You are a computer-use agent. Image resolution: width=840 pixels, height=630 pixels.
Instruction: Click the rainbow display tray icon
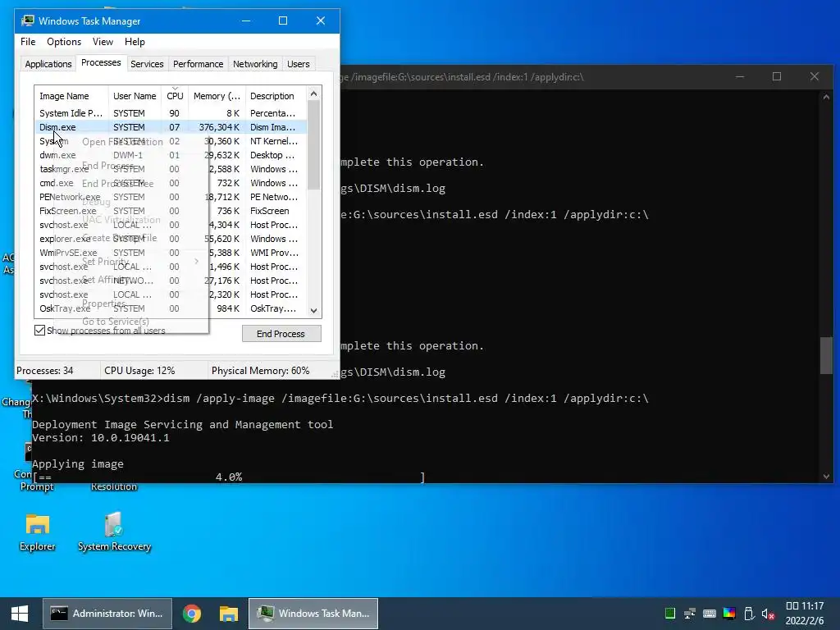(x=729, y=614)
